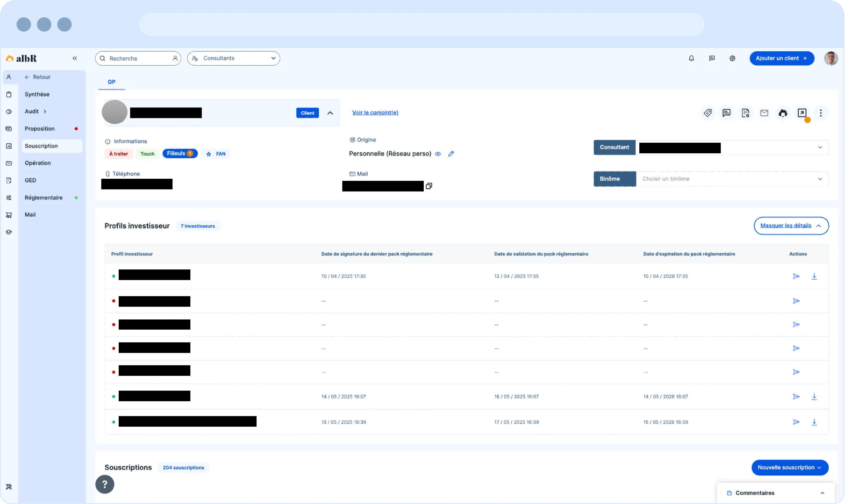
Task: Click the Voir le conjoint(e) link
Action: click(x=375, y=112)
